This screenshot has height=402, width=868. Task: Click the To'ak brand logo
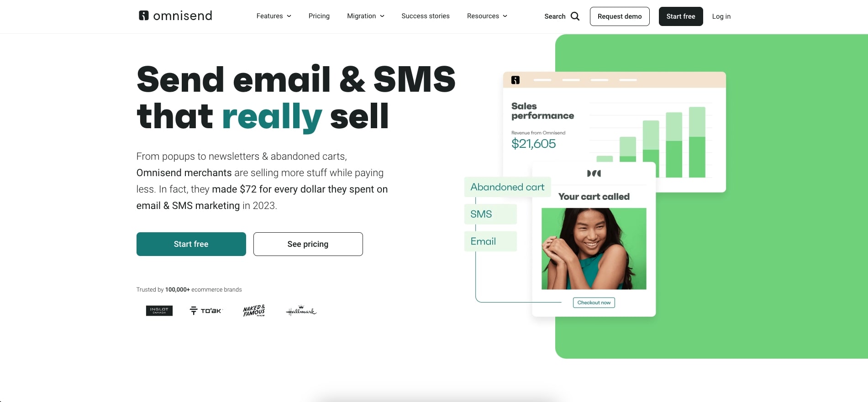click(x=206, y=311)
